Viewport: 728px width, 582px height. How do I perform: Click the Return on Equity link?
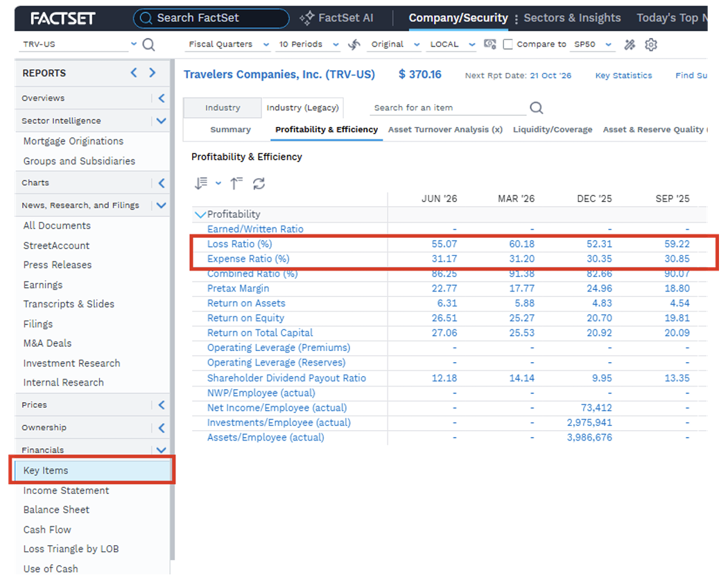coord(245,318)
